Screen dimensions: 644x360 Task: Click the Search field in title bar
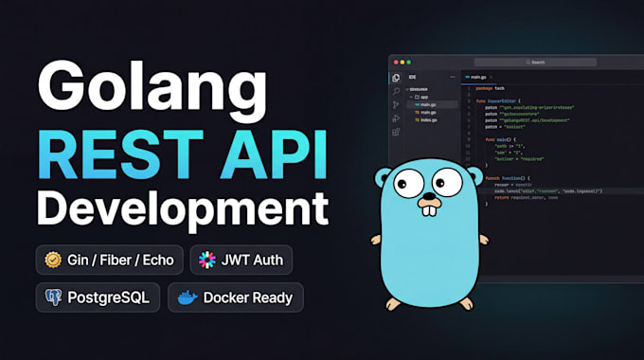[535, 63]
